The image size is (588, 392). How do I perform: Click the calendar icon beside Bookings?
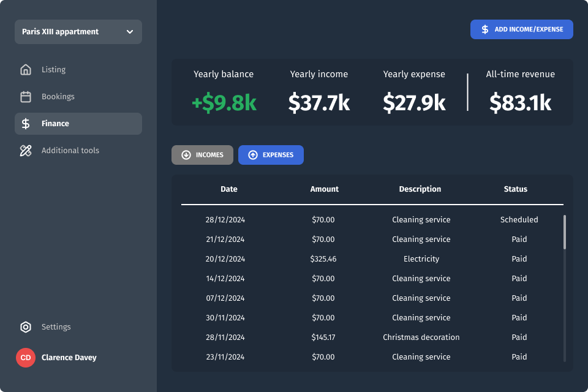(x=26, y=96)
